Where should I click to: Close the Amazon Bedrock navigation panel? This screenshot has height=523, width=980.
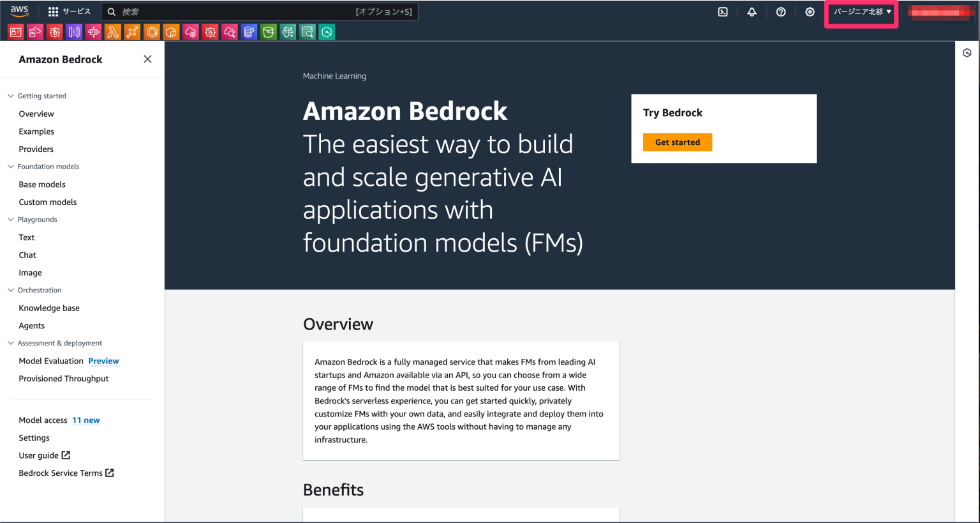tap(147, 59)
